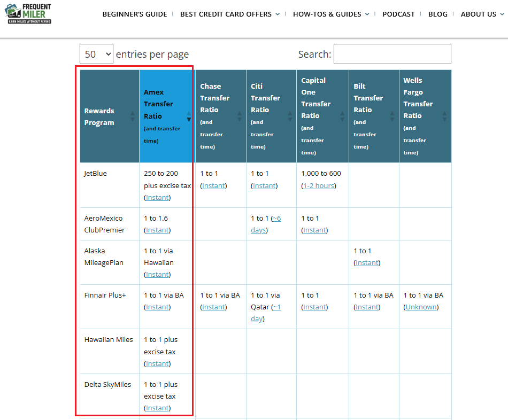Open JetBlue Chase Instant link
The width and height of the screenshot is (508, 420).
213,185
